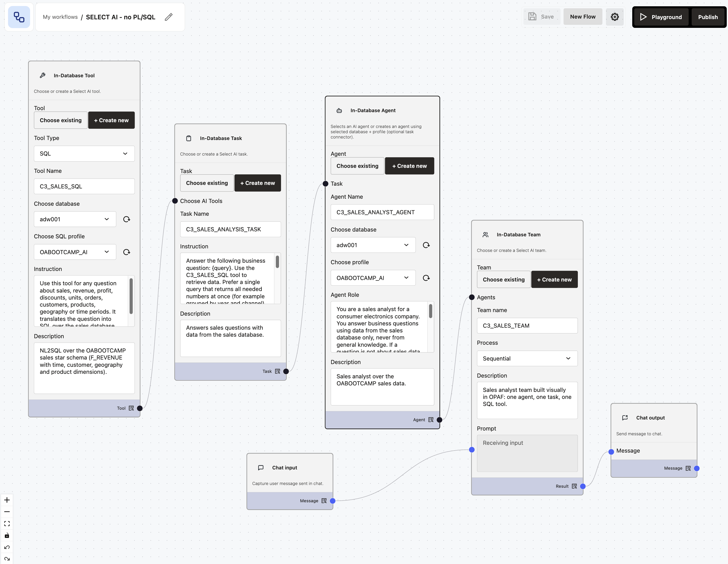
Task: Refresh the Tool node SQL profile list
Action: point(127,252)
